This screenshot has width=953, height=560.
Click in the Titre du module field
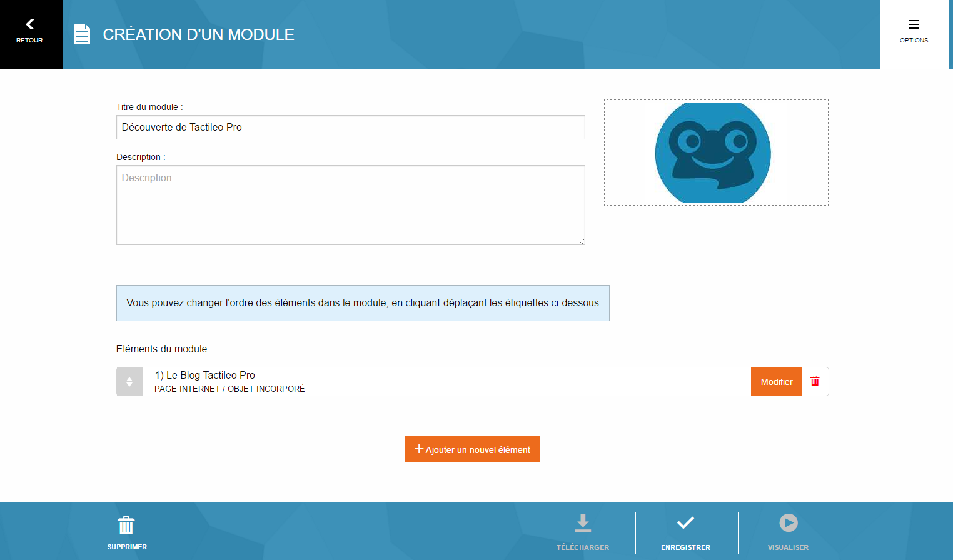point(350,127)
